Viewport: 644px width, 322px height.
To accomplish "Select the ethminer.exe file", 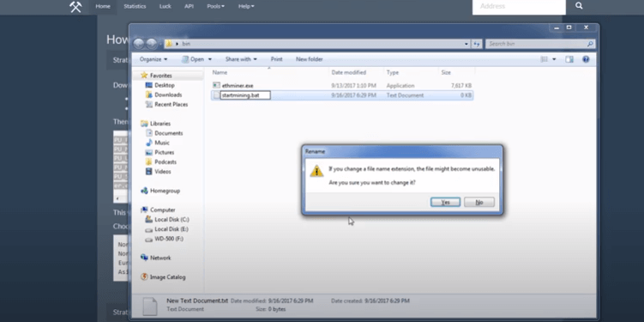I will pyautogui.click(x=238, y=86).
